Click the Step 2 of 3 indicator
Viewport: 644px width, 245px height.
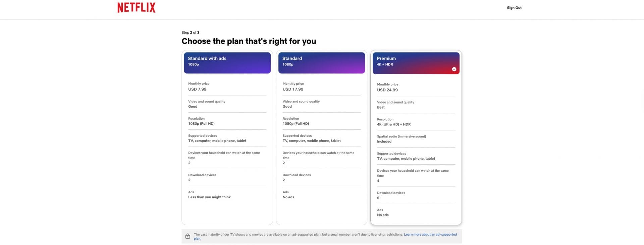[190, 33]
